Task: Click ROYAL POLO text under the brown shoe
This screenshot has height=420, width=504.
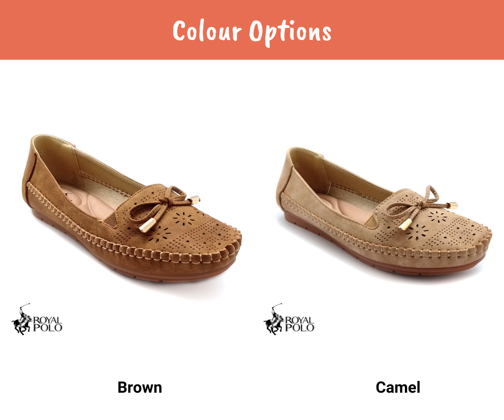Action: (47, 324)
